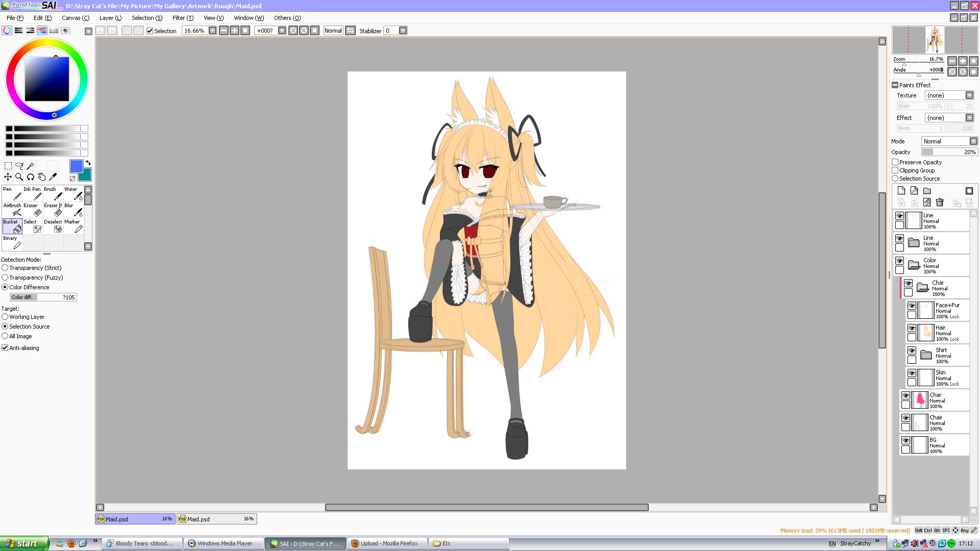Enable the Clipping Group checkbox
980x551 pixels.
895,170
